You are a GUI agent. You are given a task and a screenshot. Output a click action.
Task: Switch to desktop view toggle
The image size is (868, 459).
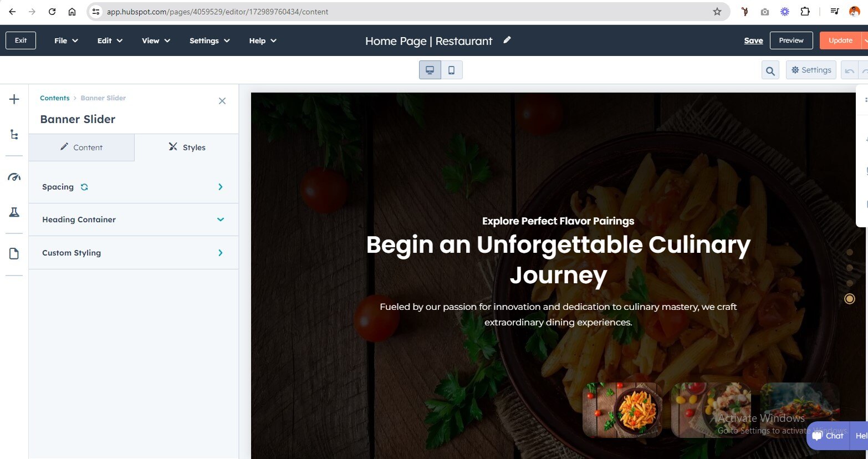point(430,70)
